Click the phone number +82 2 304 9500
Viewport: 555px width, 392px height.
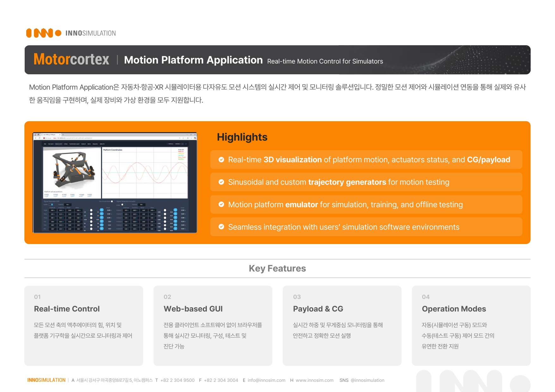[x=177, y=380]
